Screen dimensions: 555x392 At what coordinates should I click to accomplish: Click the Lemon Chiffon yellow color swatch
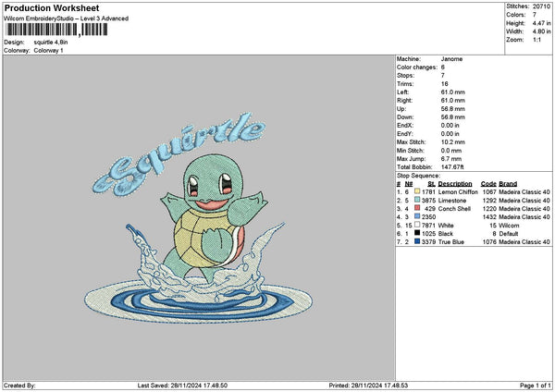417,191
